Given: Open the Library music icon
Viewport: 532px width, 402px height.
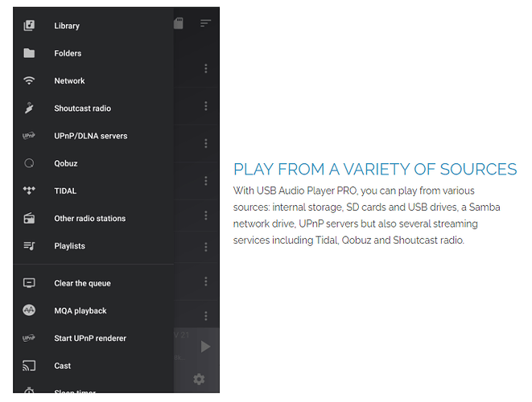Looking at the screenshot, I should [29, 26].
